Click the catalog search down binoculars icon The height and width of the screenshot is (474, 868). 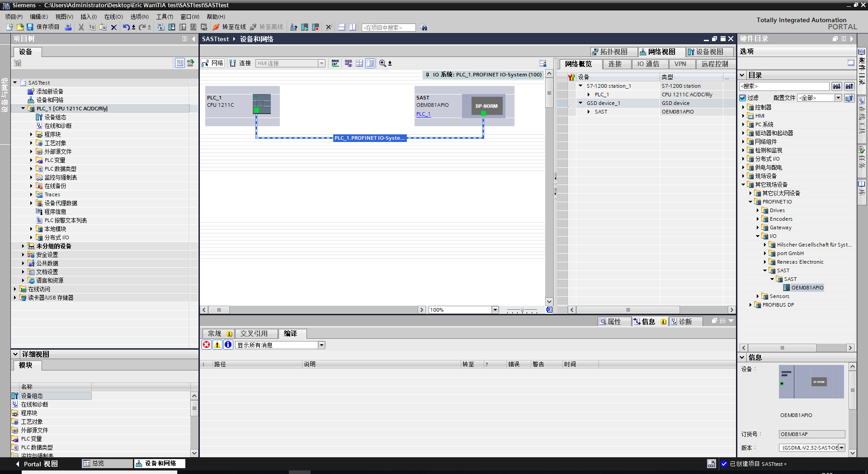(837, 86)
